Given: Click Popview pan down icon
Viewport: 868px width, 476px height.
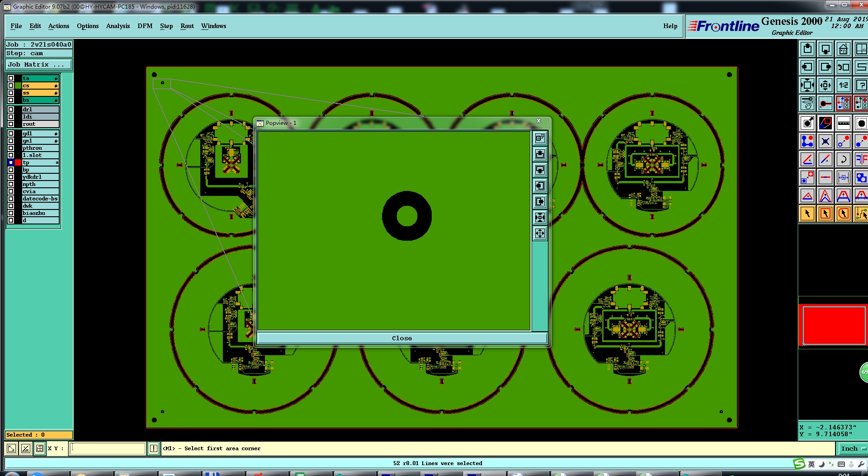Looking at the screenshot, I should tap(540, 170).
